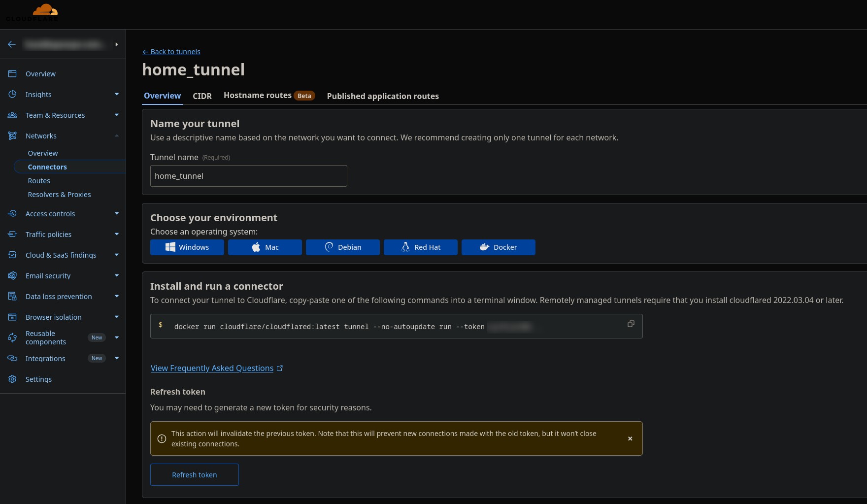Click the Refresh token button
This screenshot has width=867, height=504.
pyautogui.click(x=195, y=475)
